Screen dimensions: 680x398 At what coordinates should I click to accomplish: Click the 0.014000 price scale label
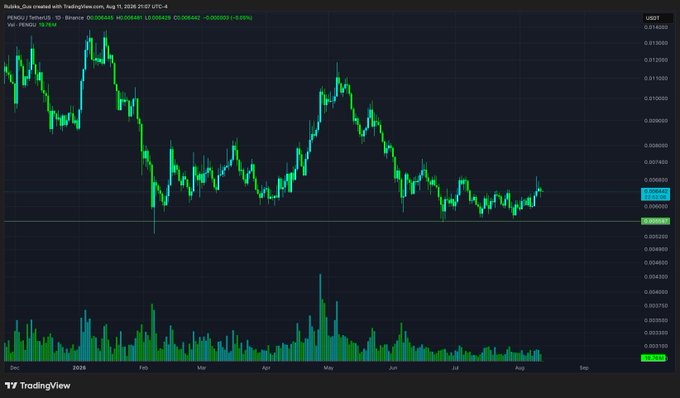[656, 27]
